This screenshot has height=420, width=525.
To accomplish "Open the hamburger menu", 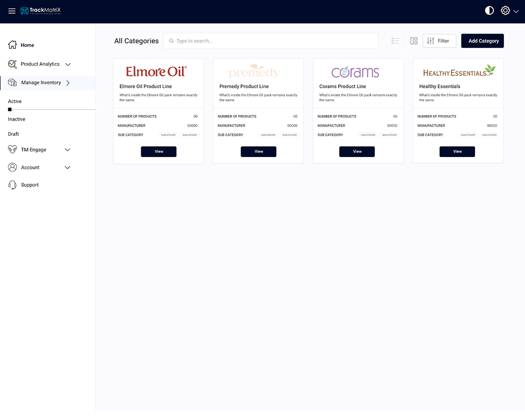I will pyautogui.click(x=12, y=11).
